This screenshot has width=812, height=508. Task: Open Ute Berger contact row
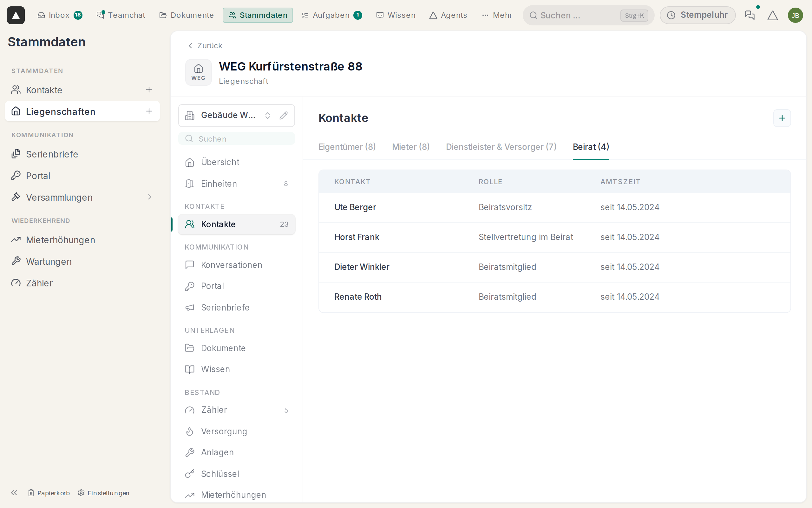(x=554, y=207)
